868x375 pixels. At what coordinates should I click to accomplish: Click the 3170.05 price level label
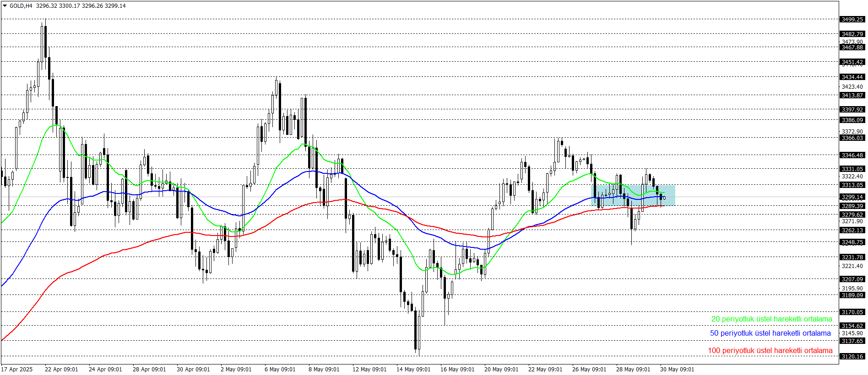click(852, 312)
